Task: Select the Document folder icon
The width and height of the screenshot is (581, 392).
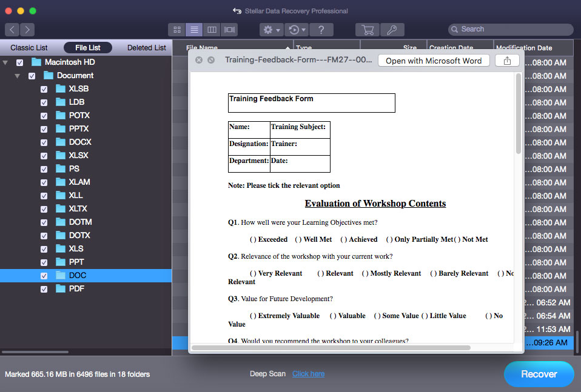Action: [x=49, y=76]
